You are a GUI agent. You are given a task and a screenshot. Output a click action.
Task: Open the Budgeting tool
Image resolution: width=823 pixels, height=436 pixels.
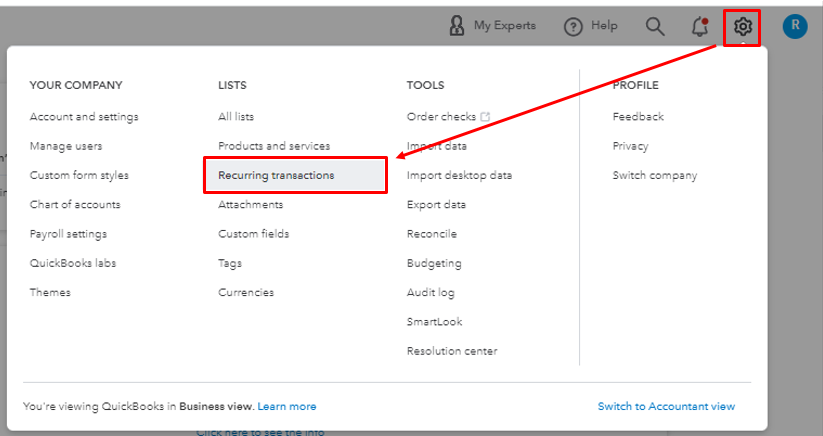(x=434, y=264)
